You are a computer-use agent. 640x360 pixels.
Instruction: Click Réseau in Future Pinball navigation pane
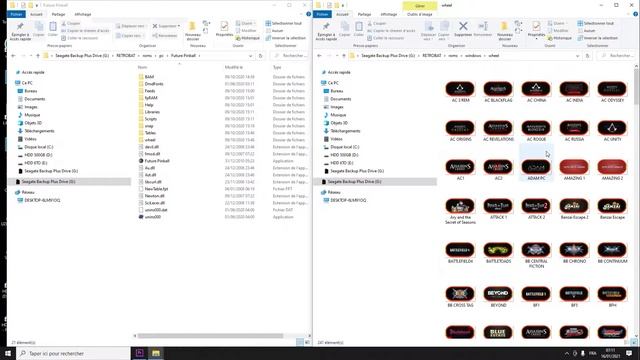[x=28, y=192]
